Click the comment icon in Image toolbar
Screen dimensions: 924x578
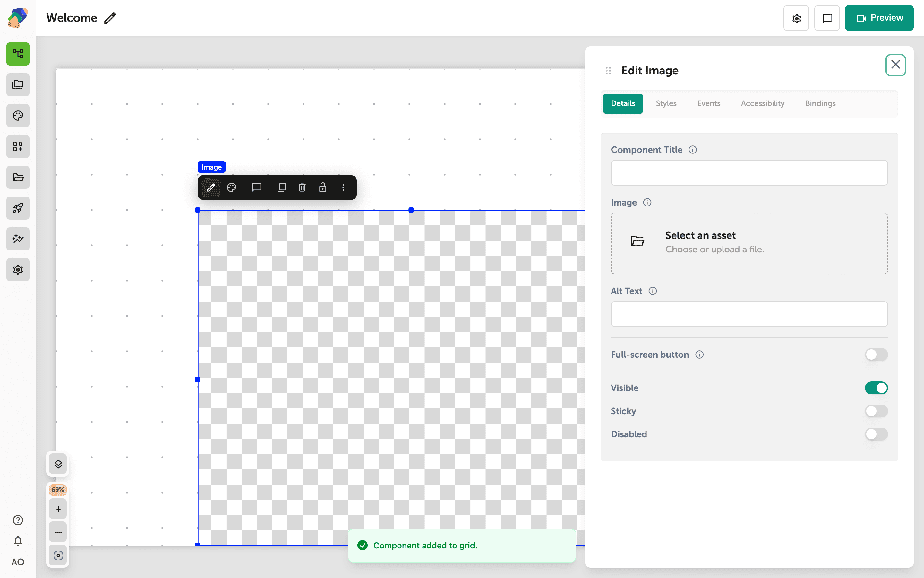[x=257, y=187]
